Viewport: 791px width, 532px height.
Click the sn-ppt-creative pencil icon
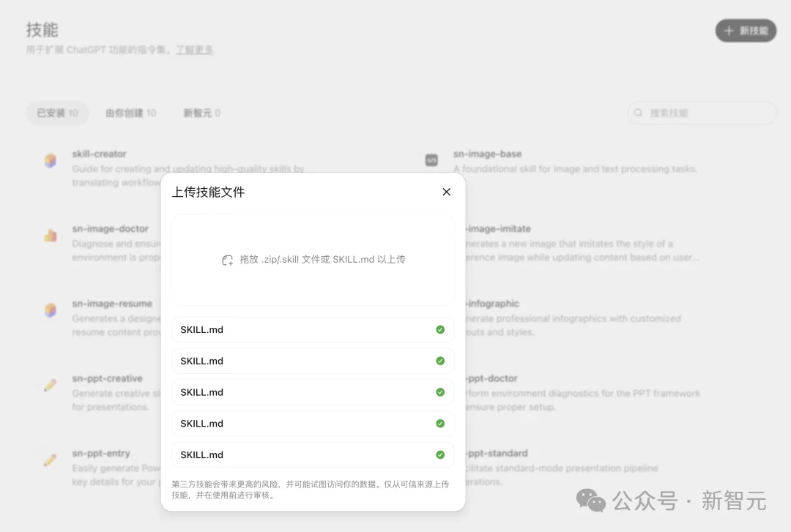pos(50,385)
